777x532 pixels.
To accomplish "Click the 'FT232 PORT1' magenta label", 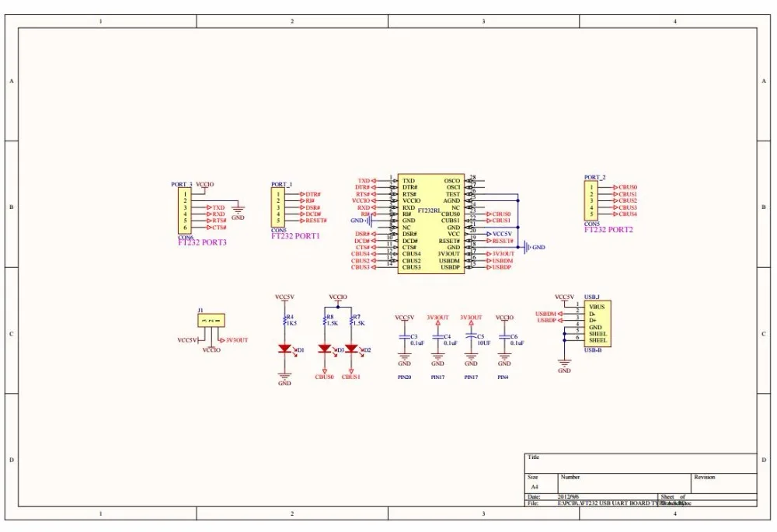I will point(295,236).
